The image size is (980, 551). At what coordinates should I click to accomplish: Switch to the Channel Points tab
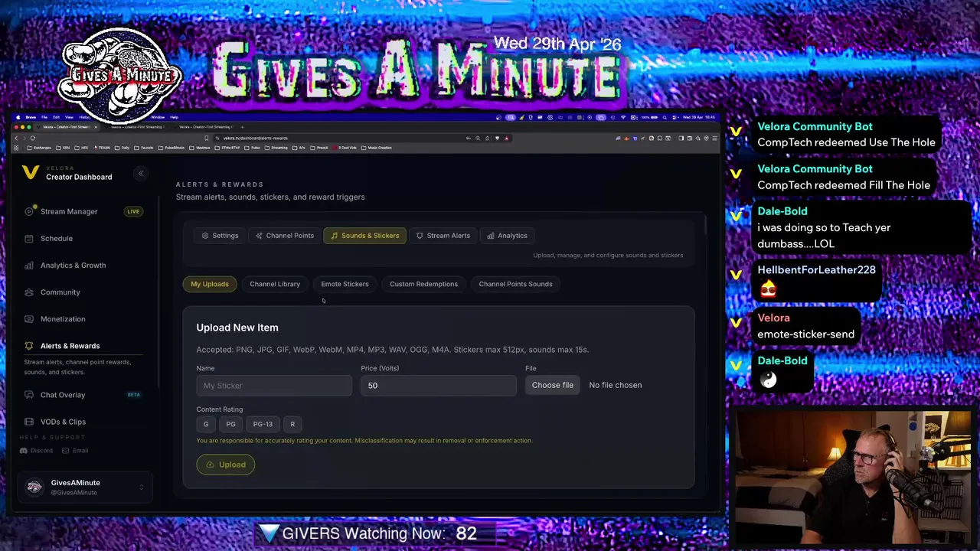click(x=285, y=236)
